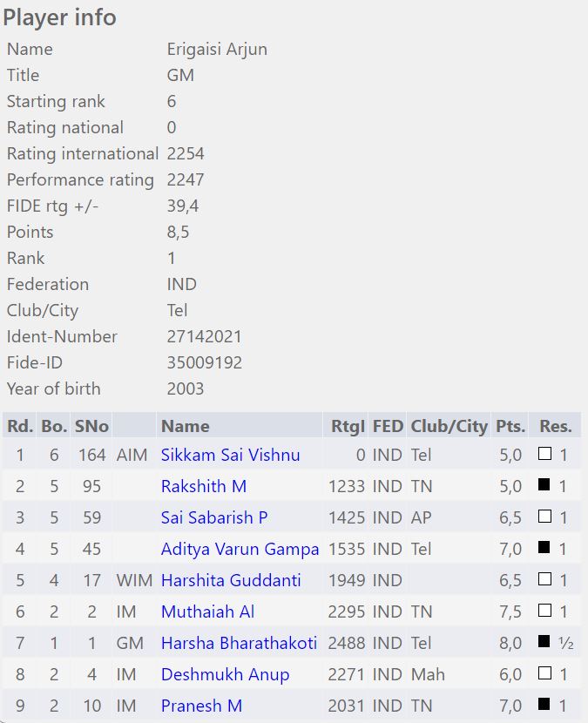Screen dimensions: 588x723
Task: Click the Sai Sabarish P link
Action: tap(214, 517)
